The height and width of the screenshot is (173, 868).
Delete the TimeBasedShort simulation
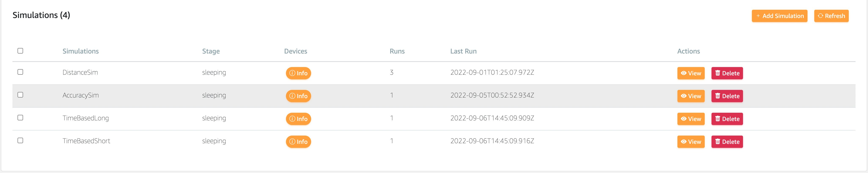(x=727, y=142)
